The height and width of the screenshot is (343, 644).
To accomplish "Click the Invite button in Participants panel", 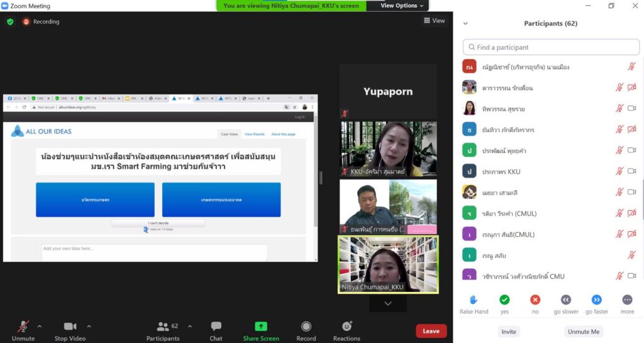I will click(509, 332).
